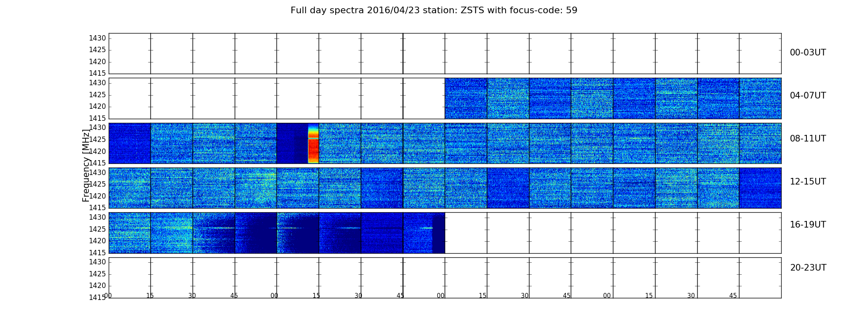Click the 1425 tick of the 16-19UT panel
Image resolution: width=868 pixels, height=331 pixels.
pyautogui.click(x=97, y=229)
